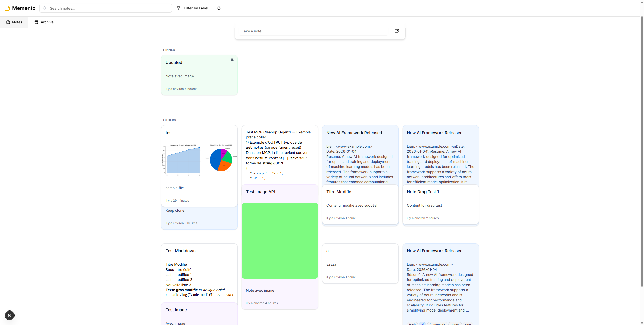Click the checklist note icon
The height and width of the screenshot is (325, 644).
tap(396, 31)
